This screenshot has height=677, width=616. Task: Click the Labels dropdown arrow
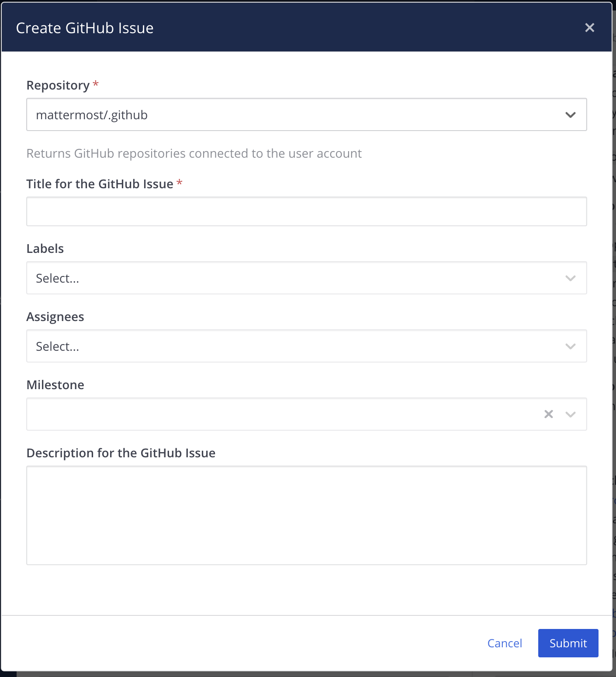pos(570,278)
